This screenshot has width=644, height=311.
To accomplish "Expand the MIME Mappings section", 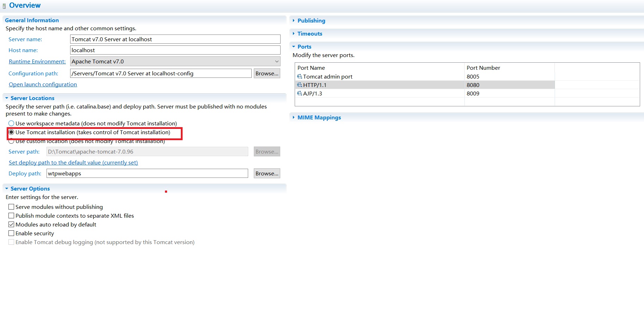I will tap(294, 117).
